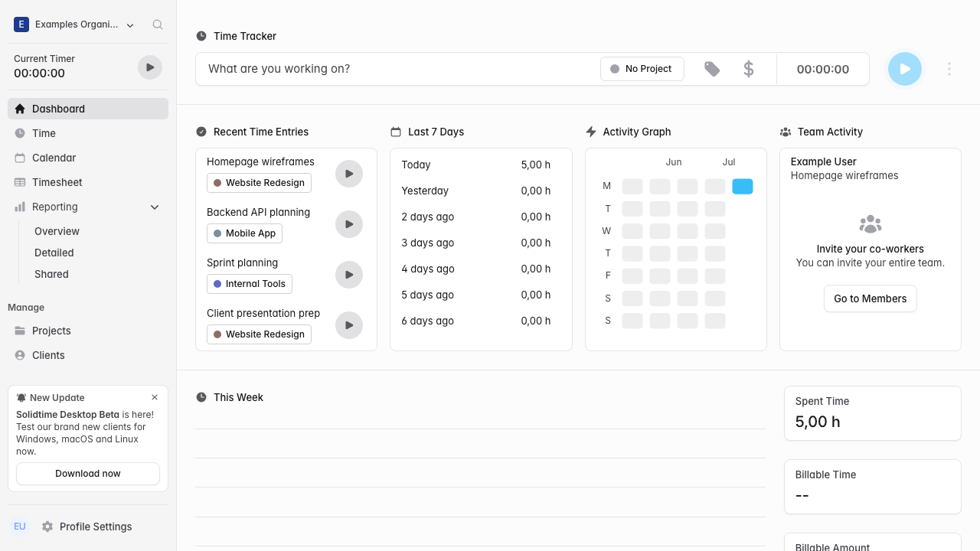Restart the Homepage wireframes time entry
Screen dimensions: 980x551
pyautogui.click(x=349, y=174)
